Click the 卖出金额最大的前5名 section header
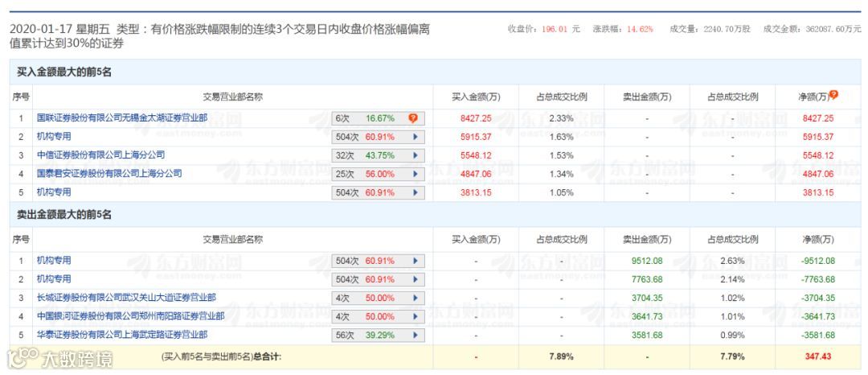 coord(64,215)
